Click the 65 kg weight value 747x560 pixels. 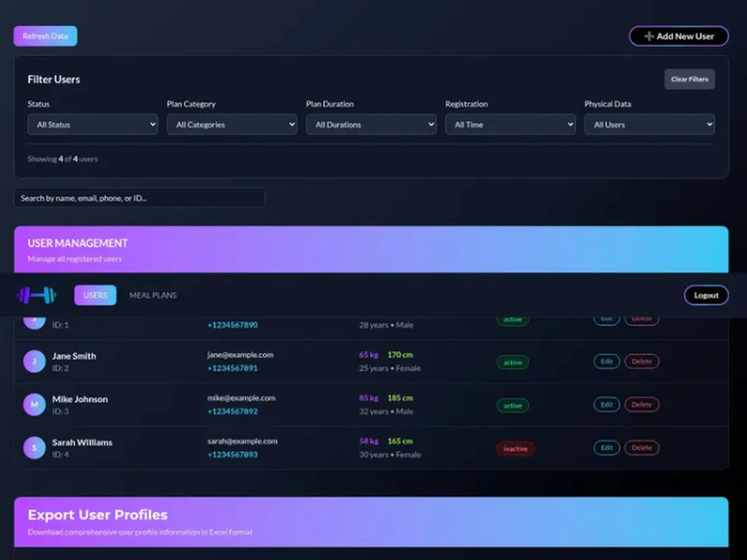369,355
